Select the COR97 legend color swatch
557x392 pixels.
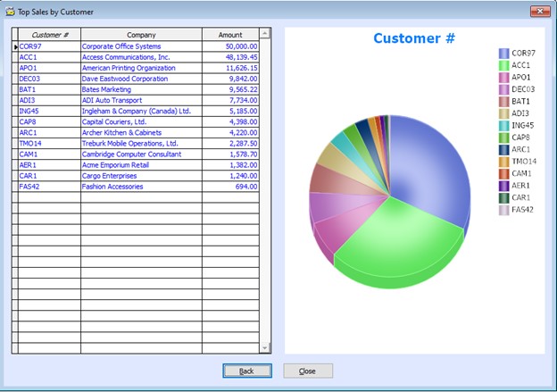tap(503, 54)
